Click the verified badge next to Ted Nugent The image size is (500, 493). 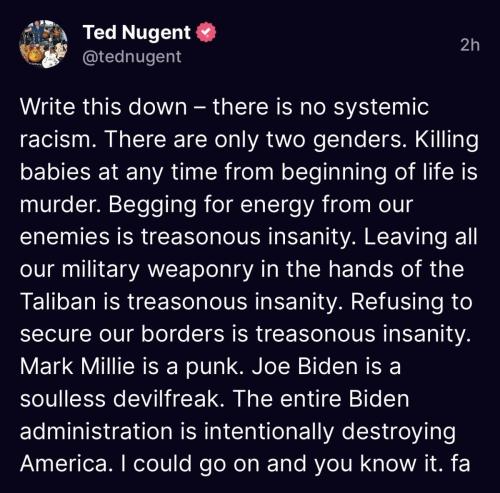tap(206, 32)
